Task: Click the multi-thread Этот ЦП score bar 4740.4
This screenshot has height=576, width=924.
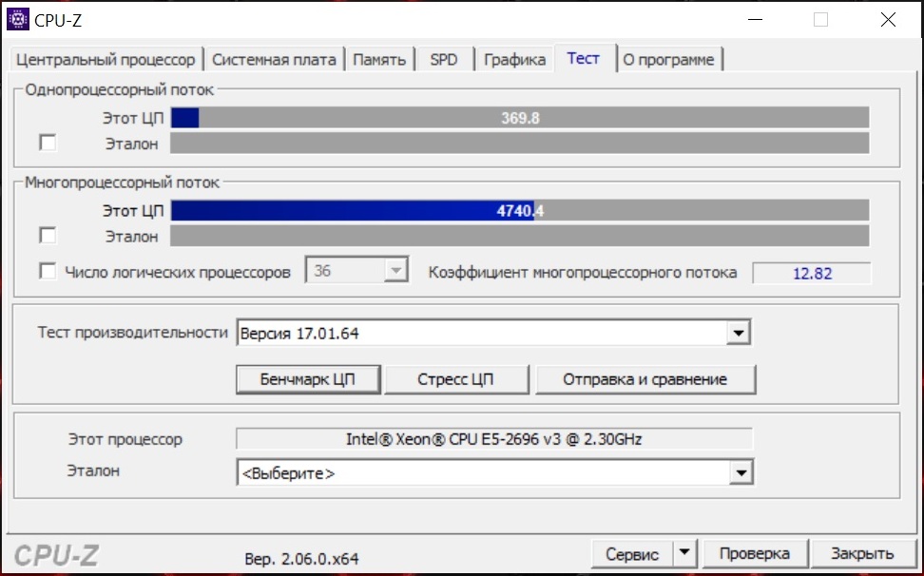Action: pos(520,210)
